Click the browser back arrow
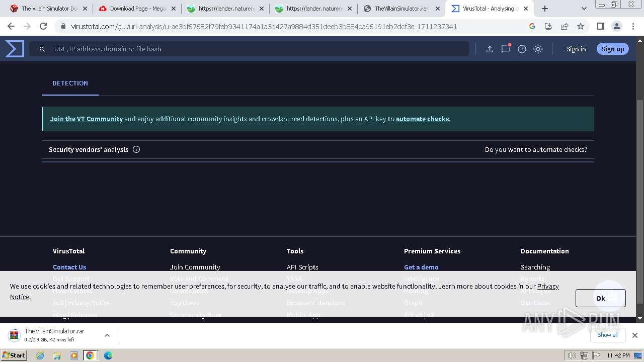This screenshot has width=644, height=362. click(x=11, y=26)
